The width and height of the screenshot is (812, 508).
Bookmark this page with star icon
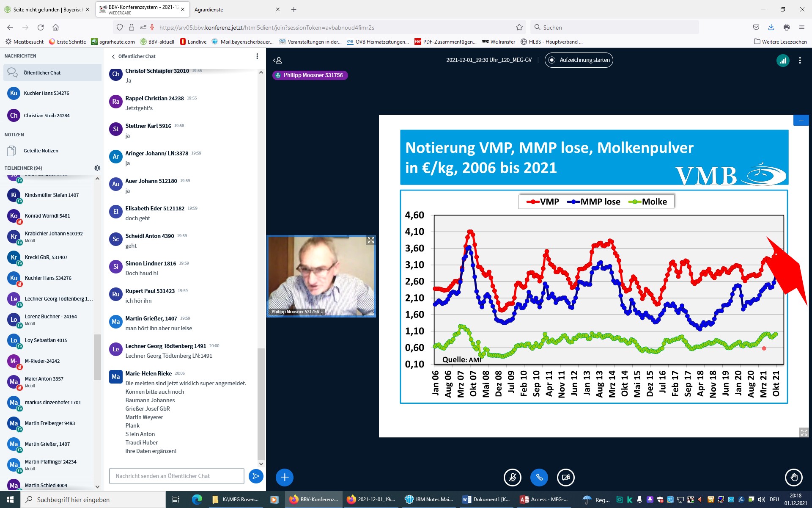[x=519, y=28]
